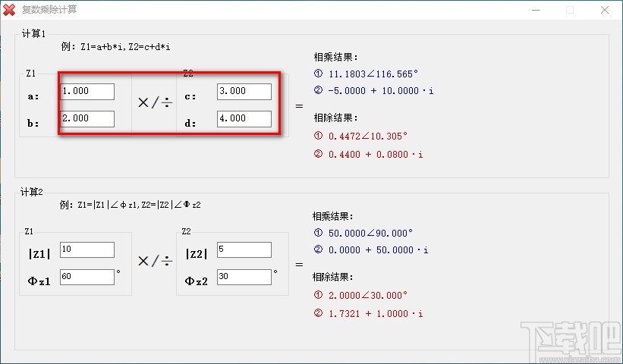Image resolution: width=623 pixels, height=364 pixels.
Task: Click the red X app icon in title bar
Action: [x=10, y=10]
